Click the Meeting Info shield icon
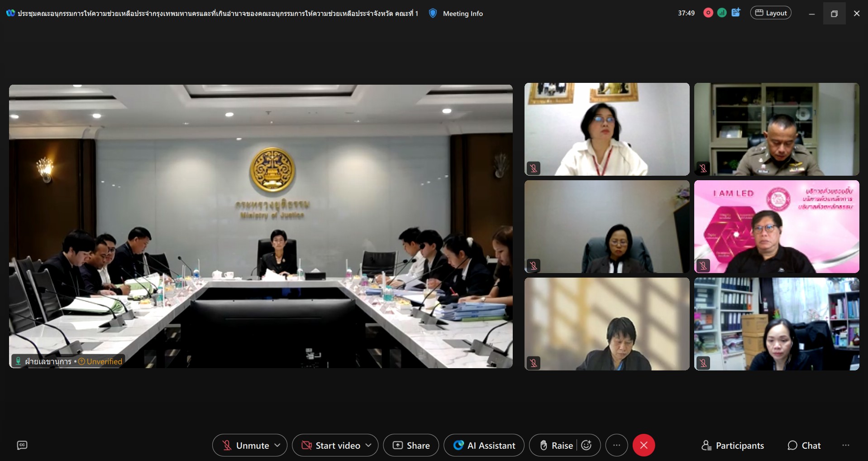This screenshot has width=868, height=461. [433, 14]
